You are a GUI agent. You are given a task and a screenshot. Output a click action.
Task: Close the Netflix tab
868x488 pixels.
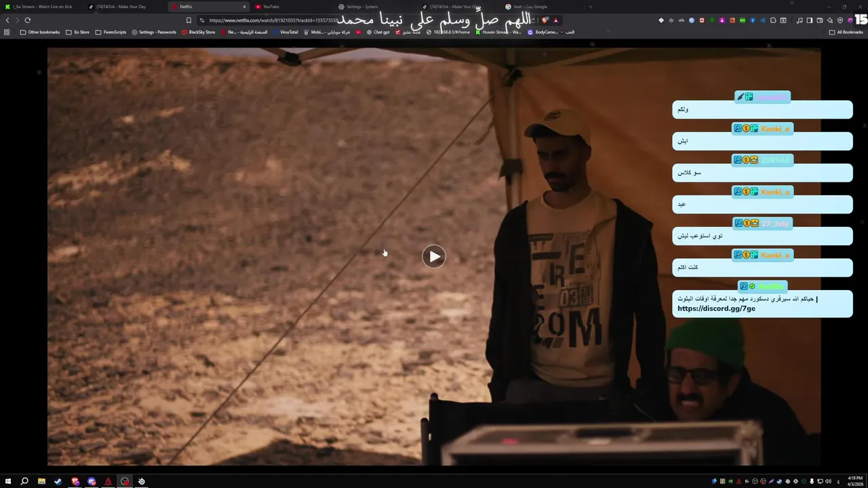pyautogui.click(x=244, y=7)
